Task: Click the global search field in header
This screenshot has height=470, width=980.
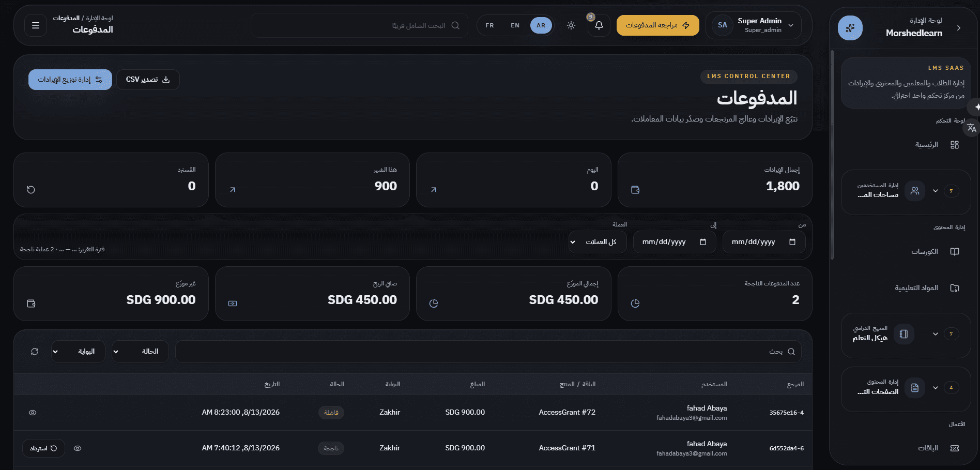Action: 359,25
